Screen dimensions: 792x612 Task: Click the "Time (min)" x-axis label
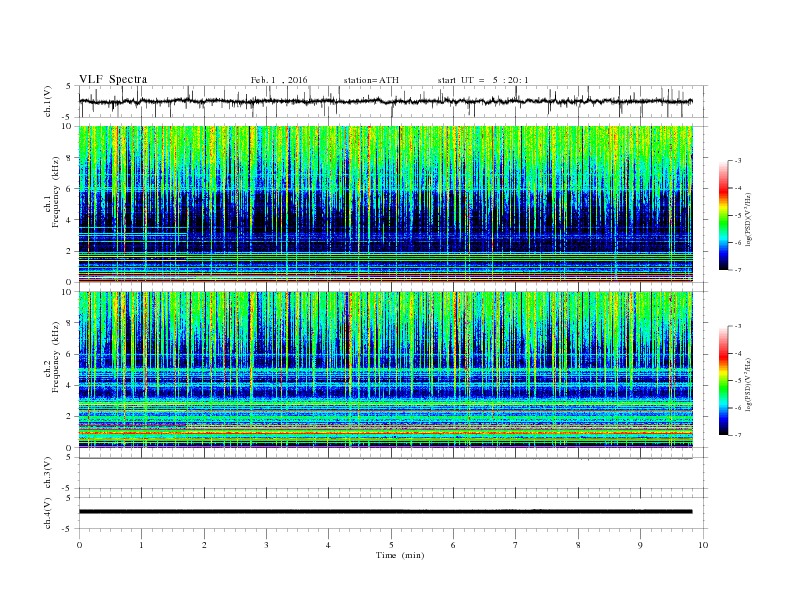point(400,555)
